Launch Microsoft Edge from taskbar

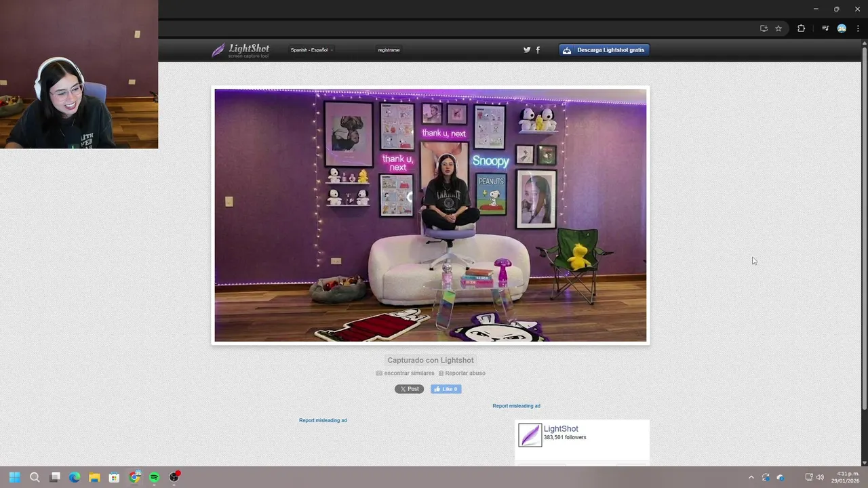(75, 477)
